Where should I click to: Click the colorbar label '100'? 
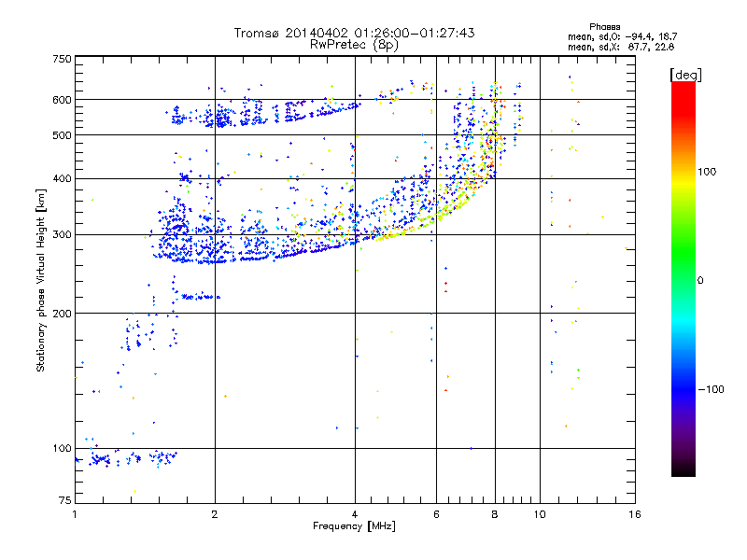point(707,172)
